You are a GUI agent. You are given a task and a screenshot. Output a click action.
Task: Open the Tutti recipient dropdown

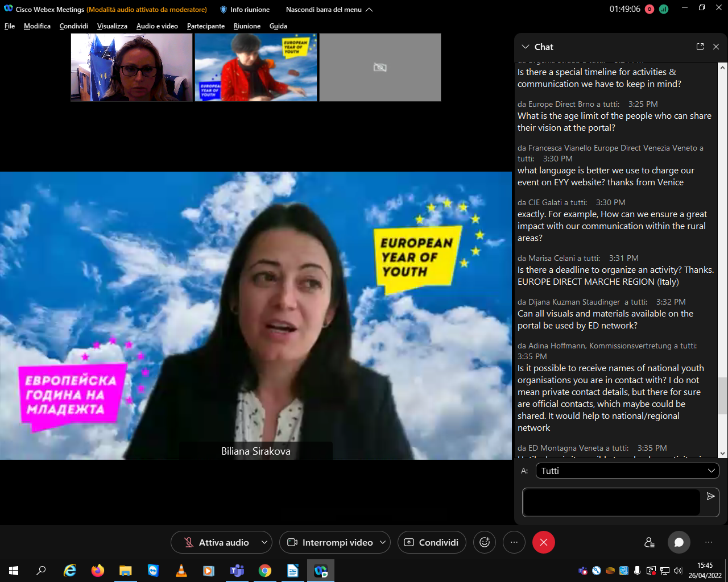(627, 471)
